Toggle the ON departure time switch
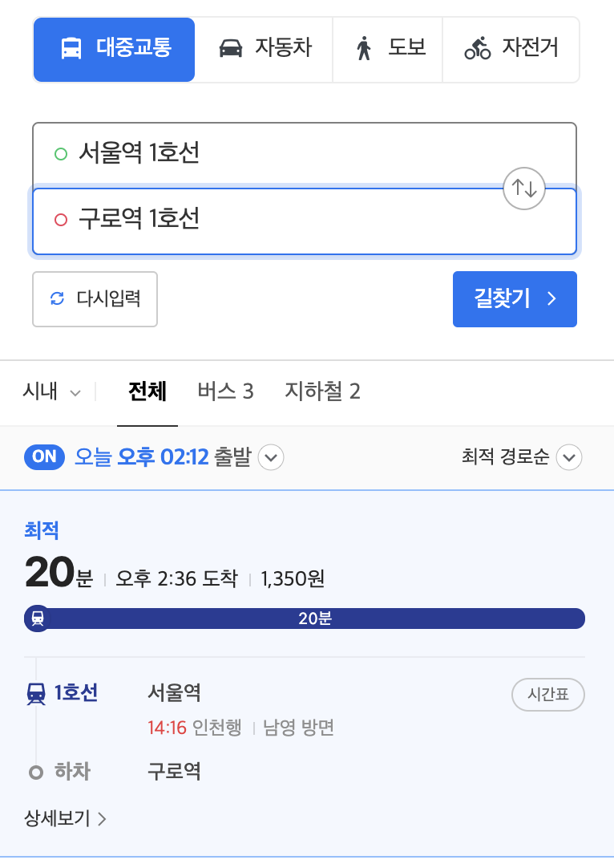The height and width of the screenshot is (868, 614). pyautogui.click(x=45, y=457)
